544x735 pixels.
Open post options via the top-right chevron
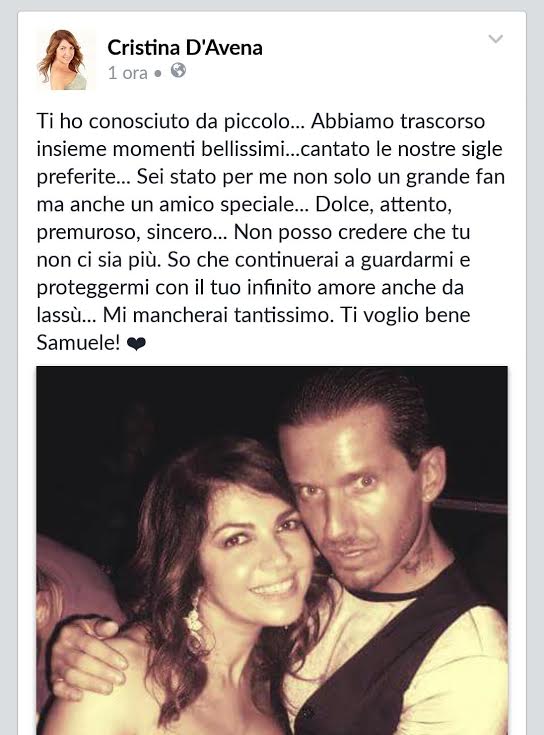point(495,38)
